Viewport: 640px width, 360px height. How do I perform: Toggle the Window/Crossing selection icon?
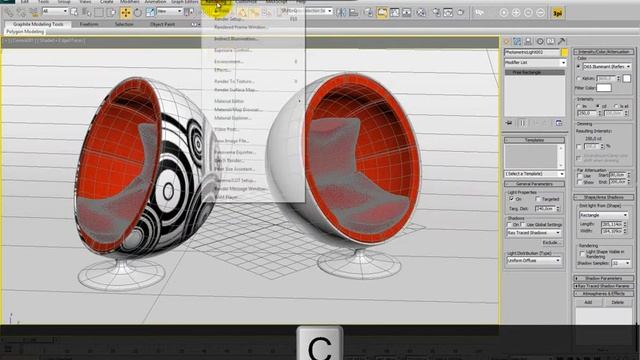click(x=111, y=13)
